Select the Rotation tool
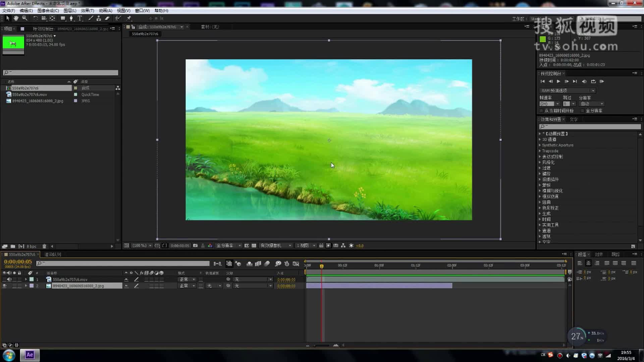The height and width of the screenshot is (362, 644). coord(35,18)
